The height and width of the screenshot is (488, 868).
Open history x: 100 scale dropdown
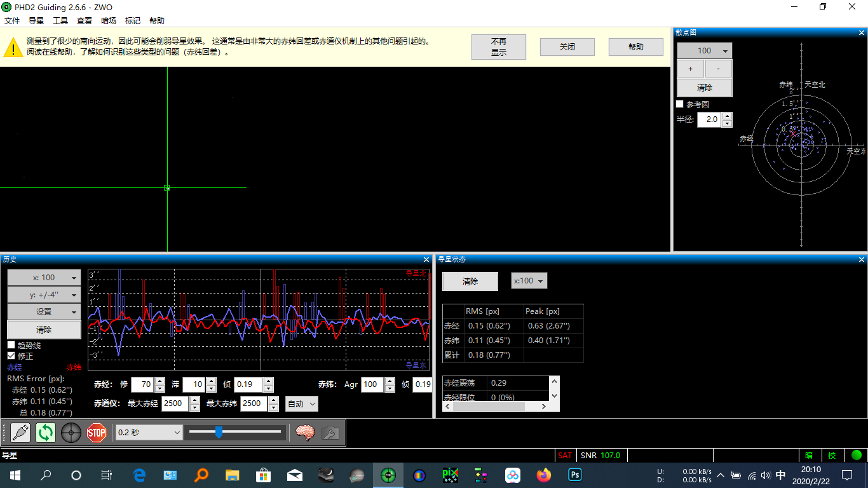click(x=44, y=278)
